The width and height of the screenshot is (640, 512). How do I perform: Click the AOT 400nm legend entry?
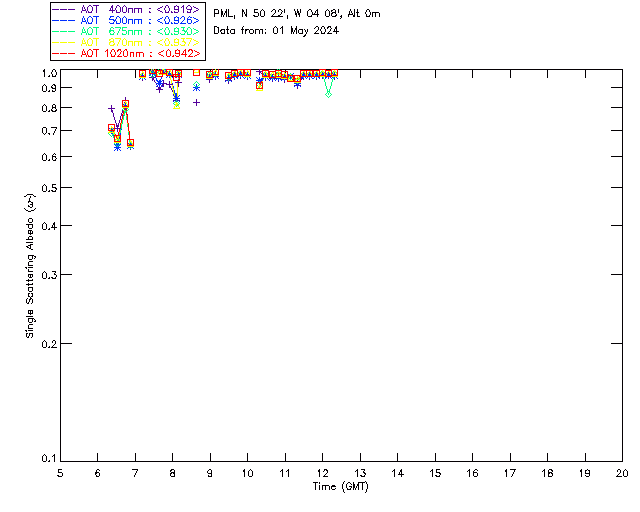[126, 9]
